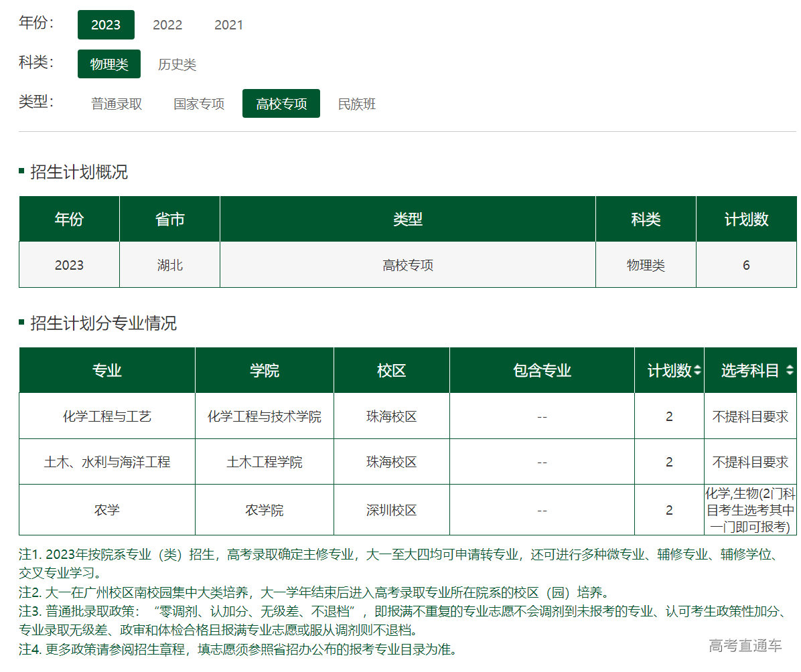Click the 湖北 province cell in overview table

pyautogui.click(x=169, y=265)
